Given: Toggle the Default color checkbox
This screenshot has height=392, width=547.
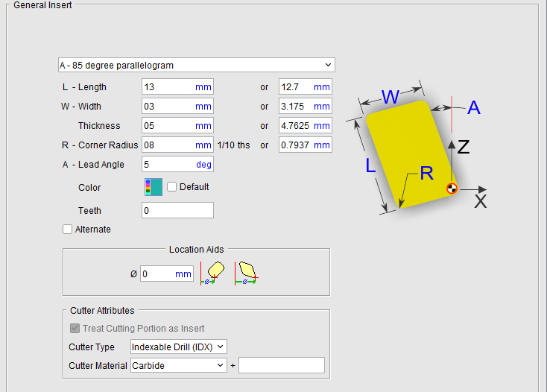Looking at the screenshot, I should 171,187.
